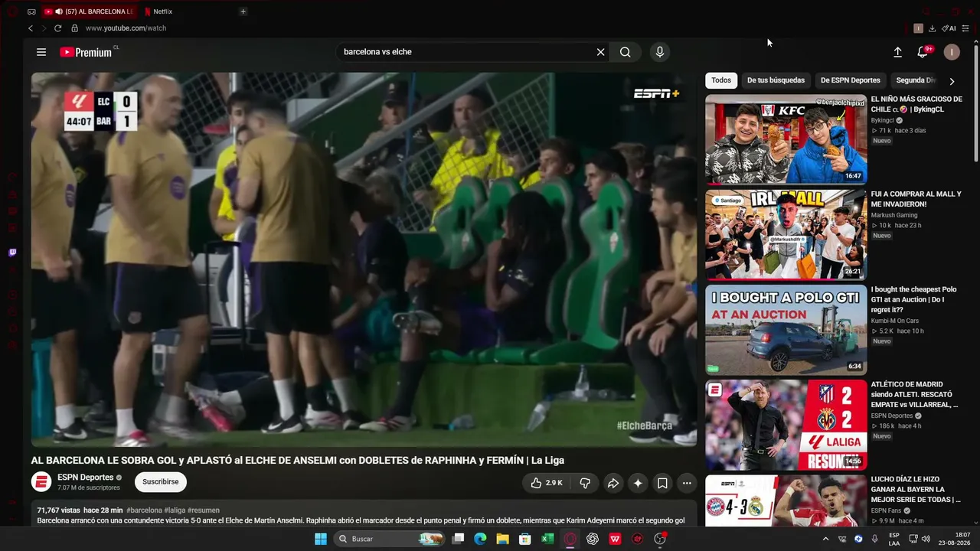Open the ESPN Deportes channel avatar
Image resolution: width=980 pixels, height=551 pixels.
[41, 482]
